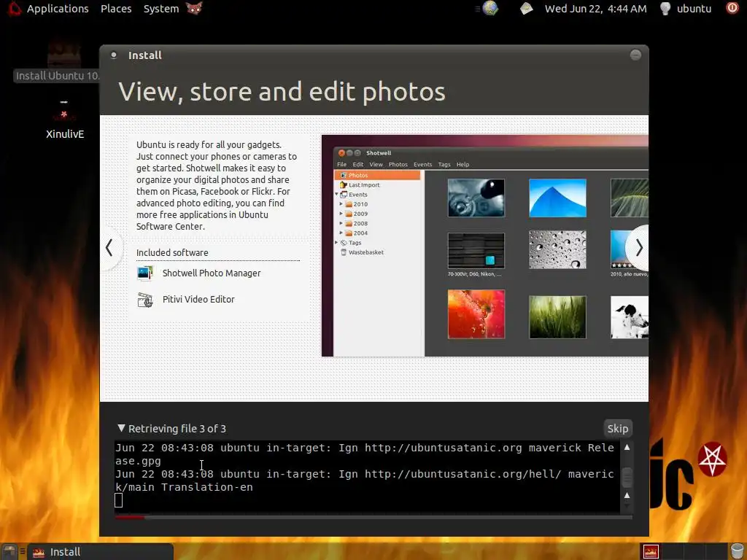
Task: Click the red fruit thumbnail in slideshow image
Action: pos(476,314)
